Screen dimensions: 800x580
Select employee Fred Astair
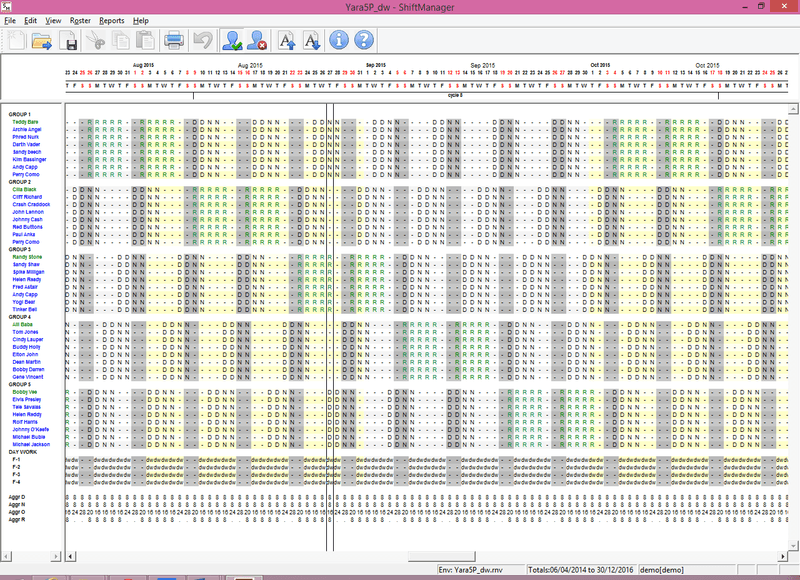pos(25,287)
